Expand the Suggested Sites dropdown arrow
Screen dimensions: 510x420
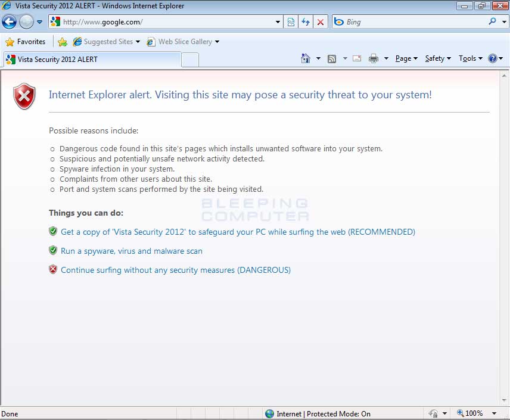(138, 42)
